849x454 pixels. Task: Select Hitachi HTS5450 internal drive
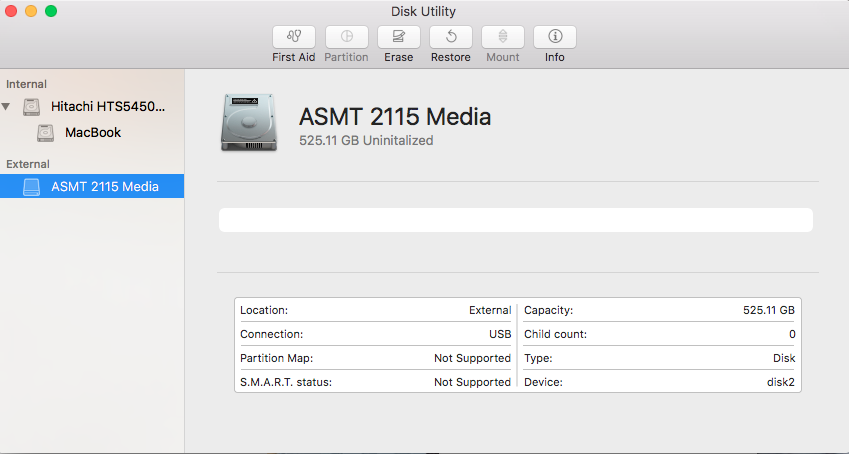pyautogui.click(x=108, y=106)
